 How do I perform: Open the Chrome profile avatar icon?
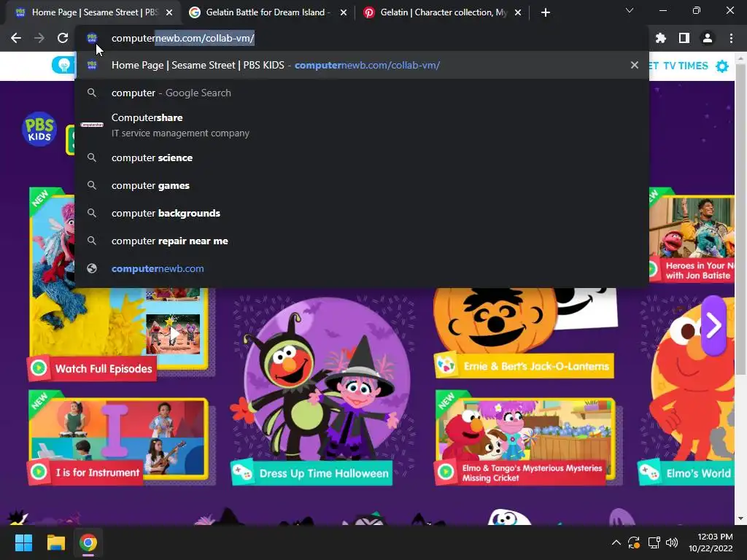click(708, 38)
